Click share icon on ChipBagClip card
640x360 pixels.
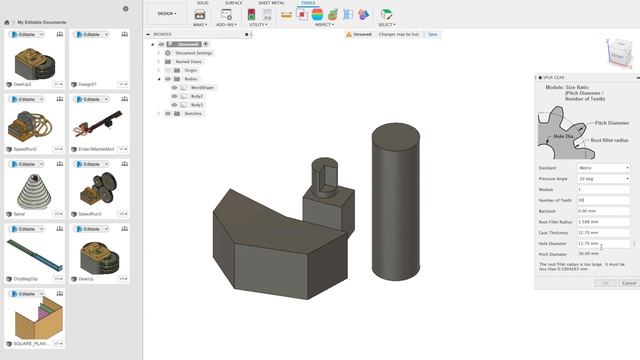(x=60, y=229)
